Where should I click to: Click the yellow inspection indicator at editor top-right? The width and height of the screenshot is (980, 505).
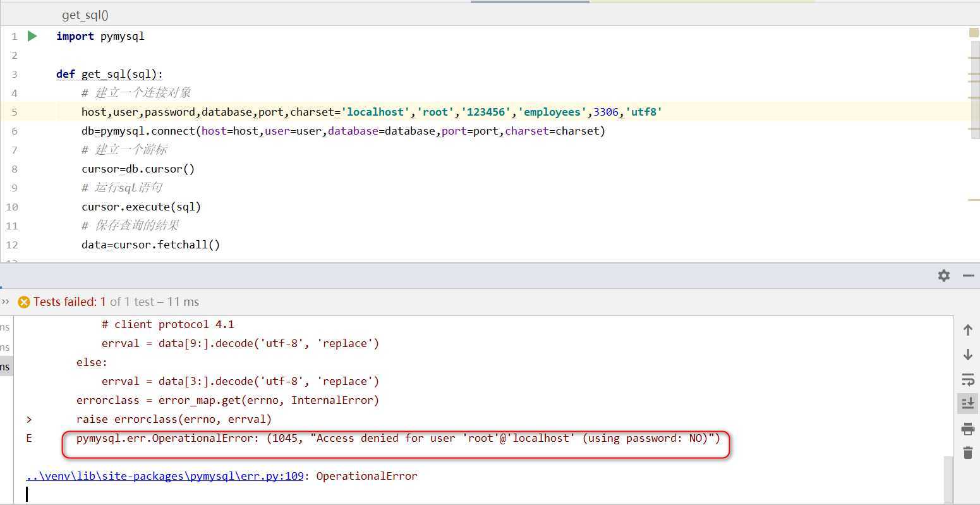pos(974,32)
